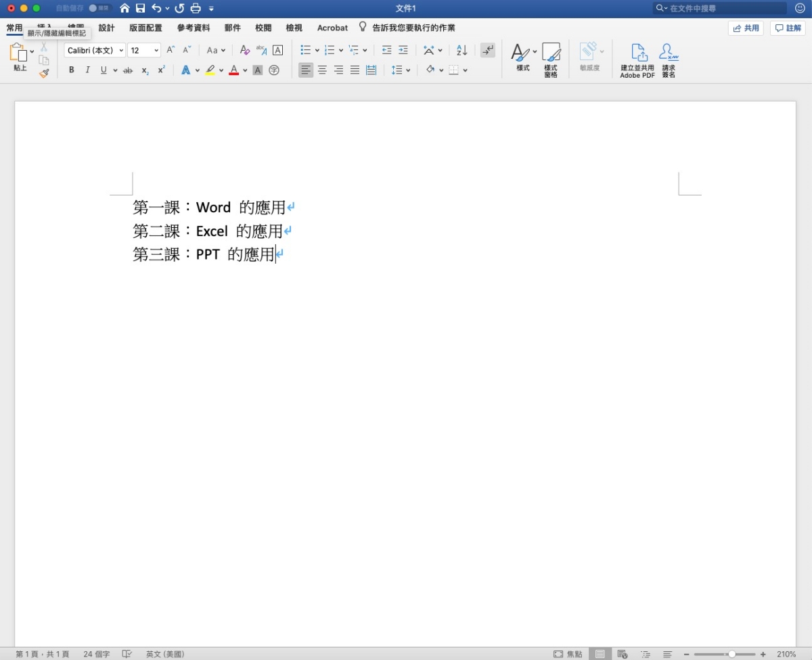812x660 pixels.
Task: Click the English (US) language indicator
Action: tap(164, 654)
